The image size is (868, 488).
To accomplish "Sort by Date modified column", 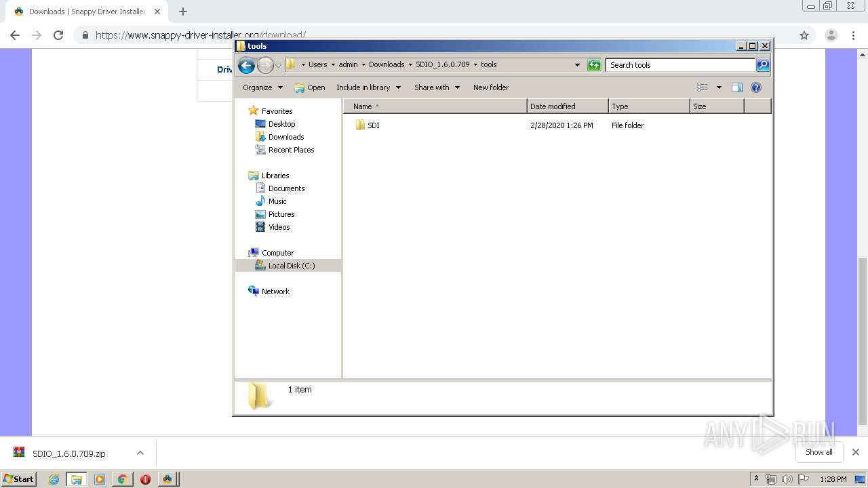I will coord(568,106).
